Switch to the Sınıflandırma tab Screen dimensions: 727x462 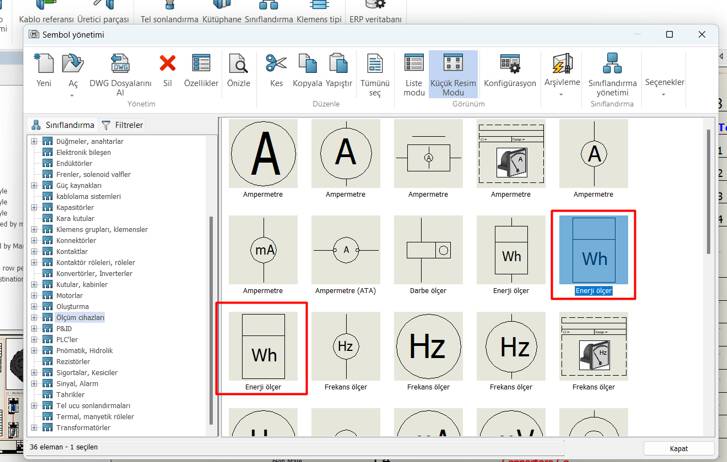(x=63, y=125)
